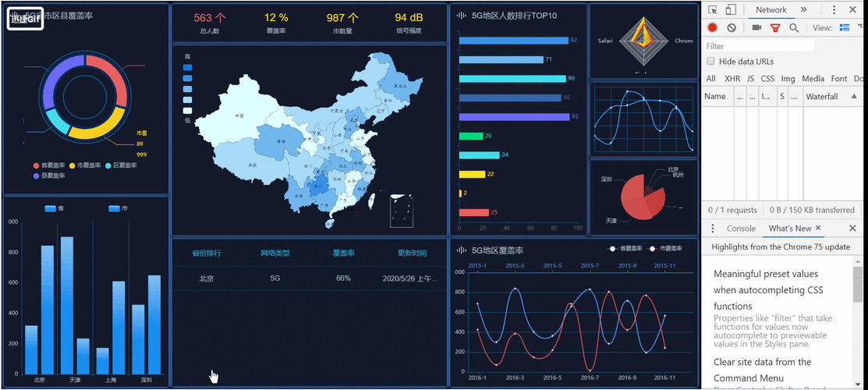
Task: Open the drawer three-dot menu beside Console
Action: tap(712, 229)
